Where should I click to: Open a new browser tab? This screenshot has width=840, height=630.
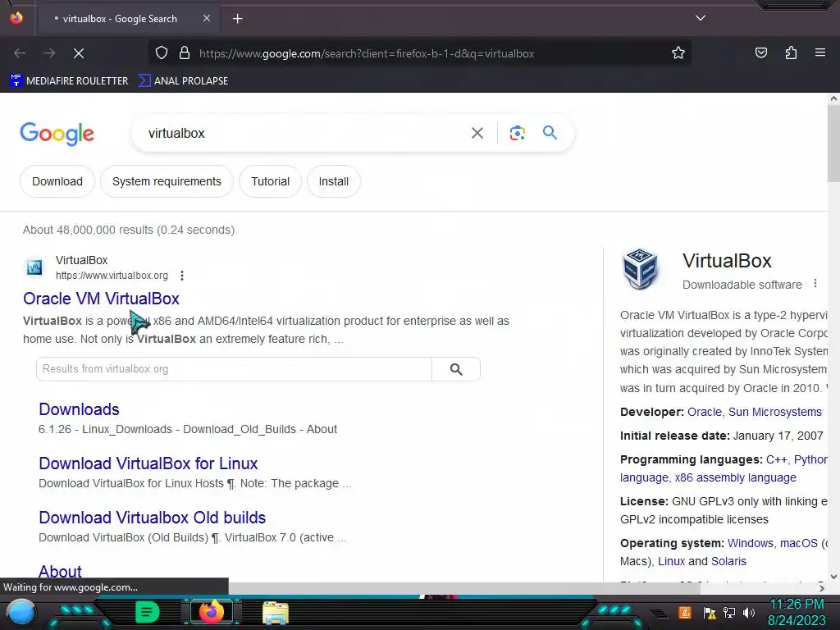237,19
